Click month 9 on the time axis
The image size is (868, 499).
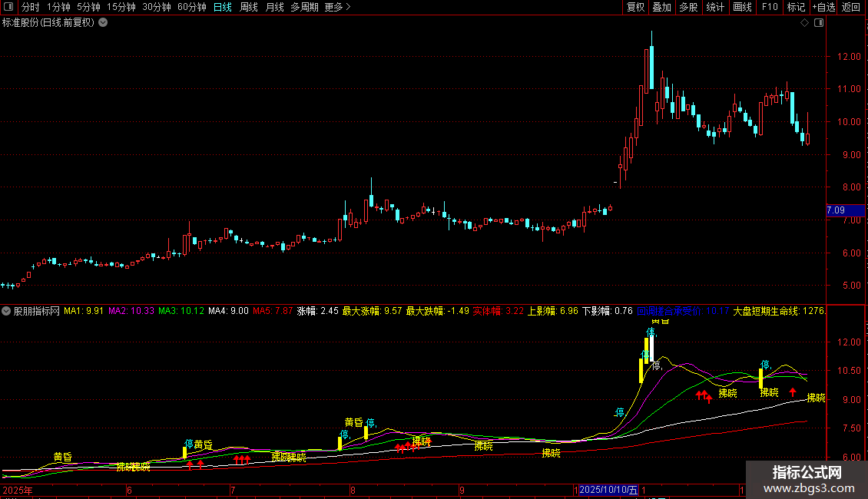tap(461, 490)
